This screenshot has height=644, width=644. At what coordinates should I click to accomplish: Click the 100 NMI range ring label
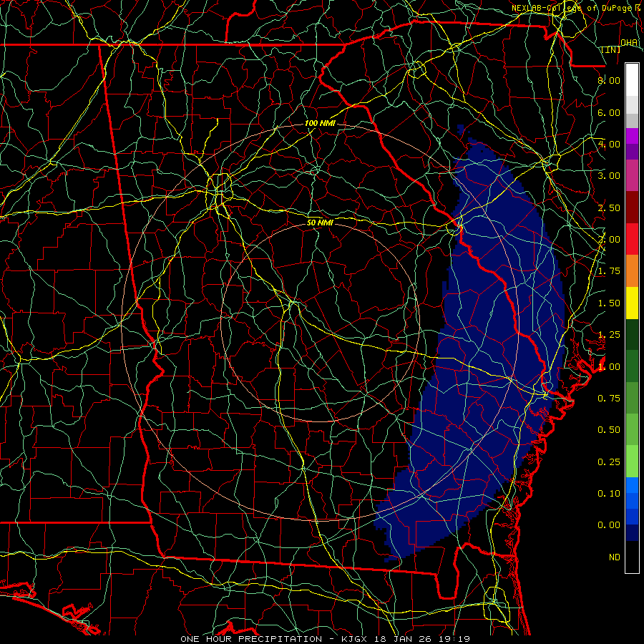tap(320, 123)
